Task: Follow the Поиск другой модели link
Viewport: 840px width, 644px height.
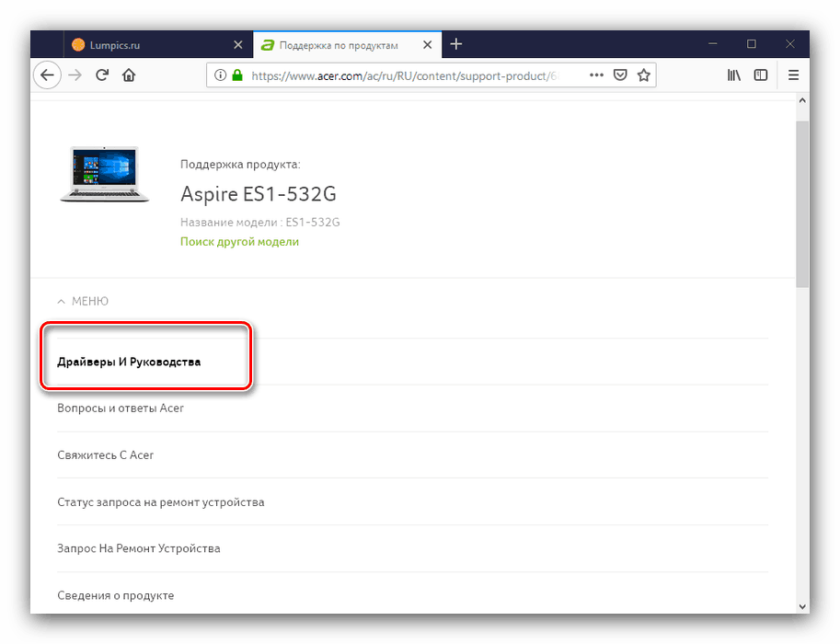Action: (239, 242)
